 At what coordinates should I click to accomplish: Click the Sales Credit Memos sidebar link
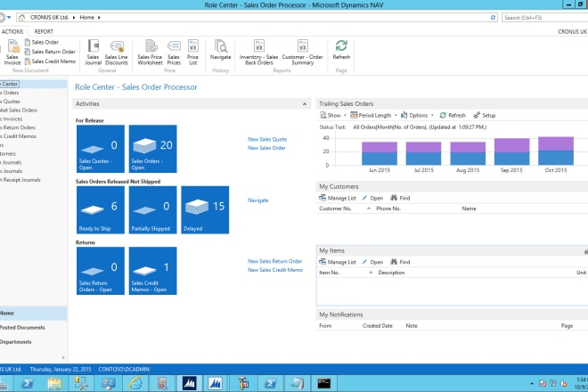pyautogui.click(x=18, y=136)
